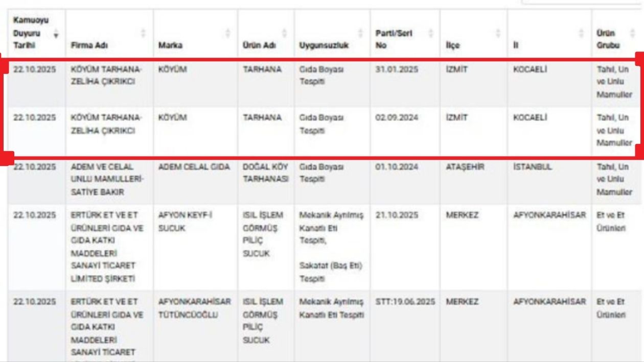644x362 pixels.
Task: Click the ADEM CELAL GIDA brand cell
Action: coord(194,167)
